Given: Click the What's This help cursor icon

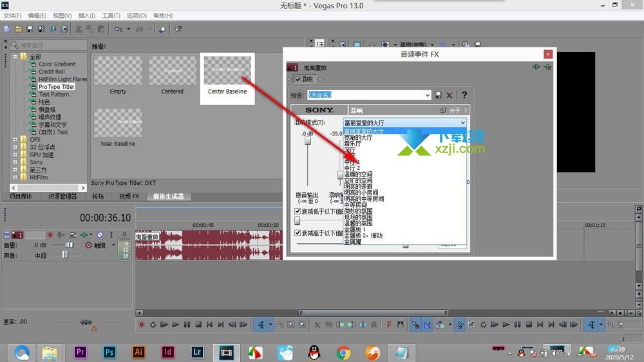Looking at the screenshot, I should coord(178,29).
